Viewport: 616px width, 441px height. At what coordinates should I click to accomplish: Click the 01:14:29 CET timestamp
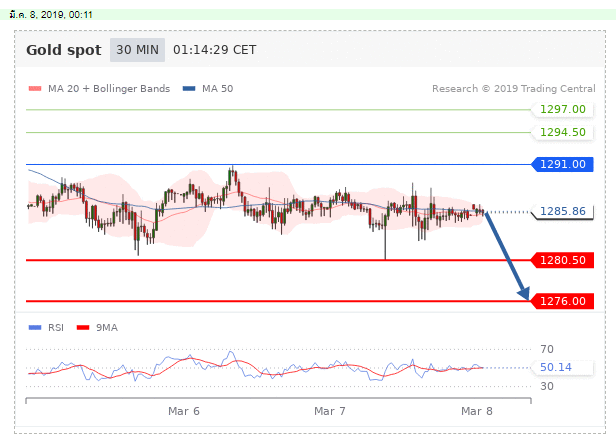(214, 50)
